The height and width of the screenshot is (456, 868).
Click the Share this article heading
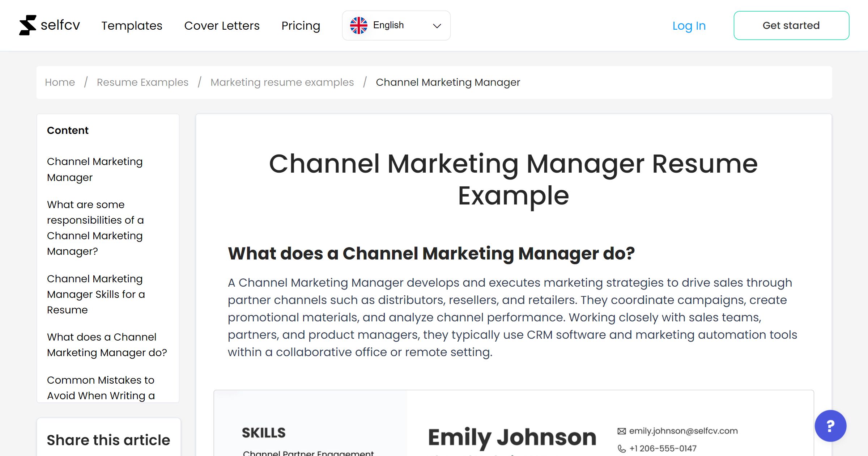[109, 440]
